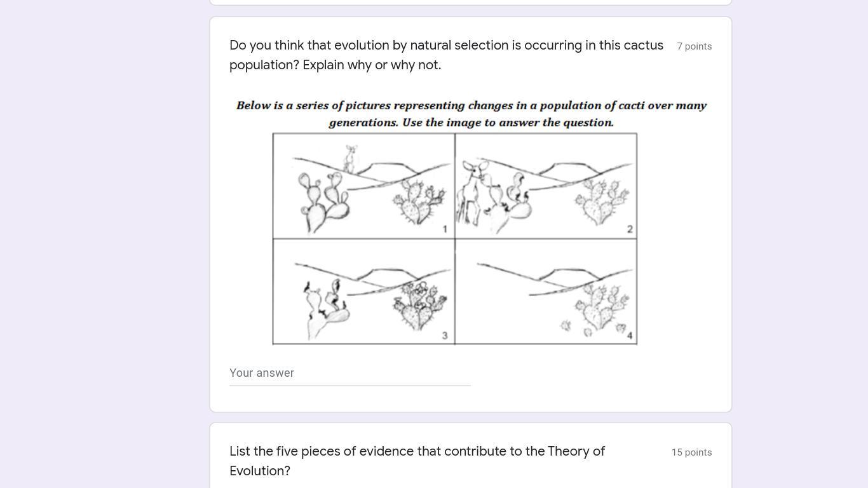The width and height of the screenshot is (868, 488).
Task: Click the "Your answer" text field
Action: pos(349,373)
